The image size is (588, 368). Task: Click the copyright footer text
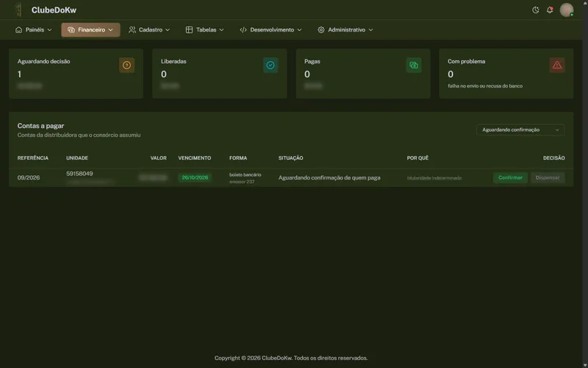tap(291, 358)
